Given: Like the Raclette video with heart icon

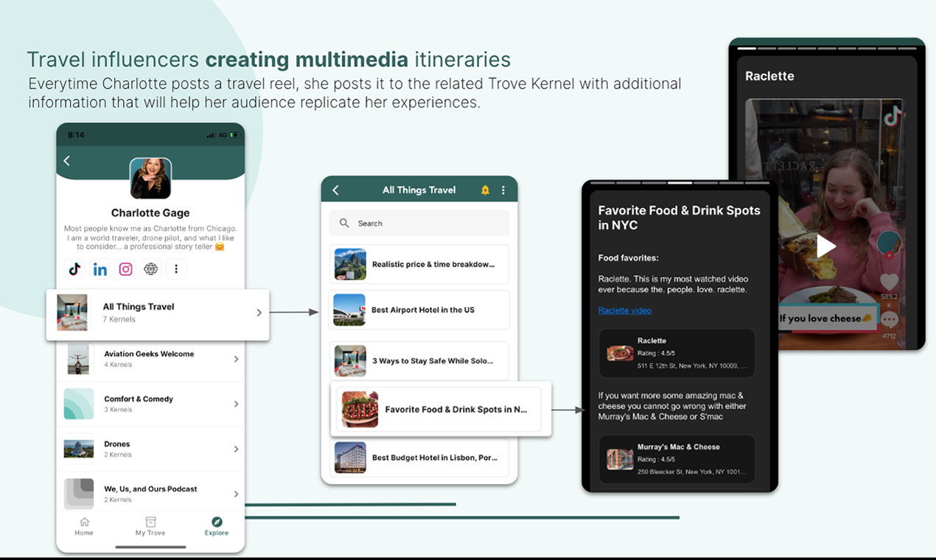Looking at the screenshot, I should (x=890, y=281).
